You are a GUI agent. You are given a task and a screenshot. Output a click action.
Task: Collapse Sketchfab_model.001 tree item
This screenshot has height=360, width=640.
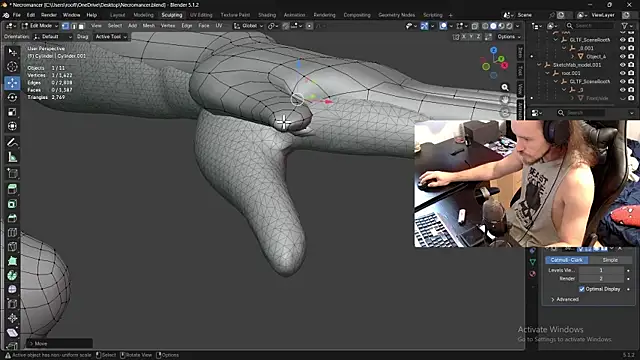539,65
